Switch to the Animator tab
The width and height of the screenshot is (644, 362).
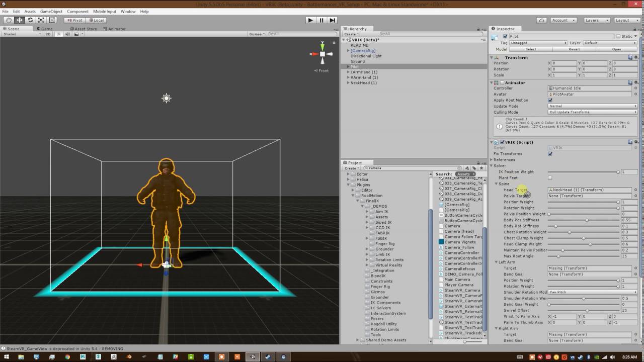click(x=114, y=29)
